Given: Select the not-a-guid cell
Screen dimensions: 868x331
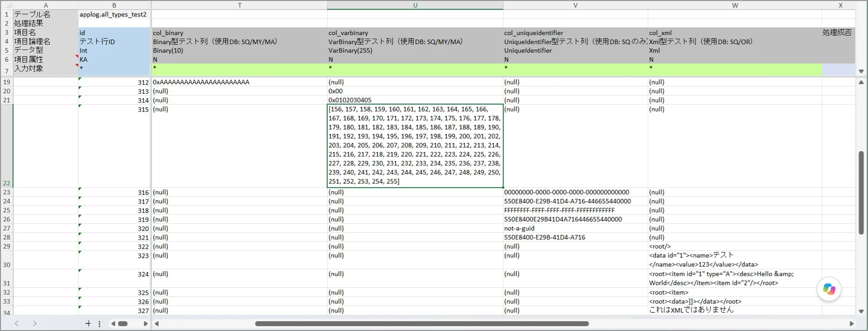Looking at the screenshot, I should point(575,228).
